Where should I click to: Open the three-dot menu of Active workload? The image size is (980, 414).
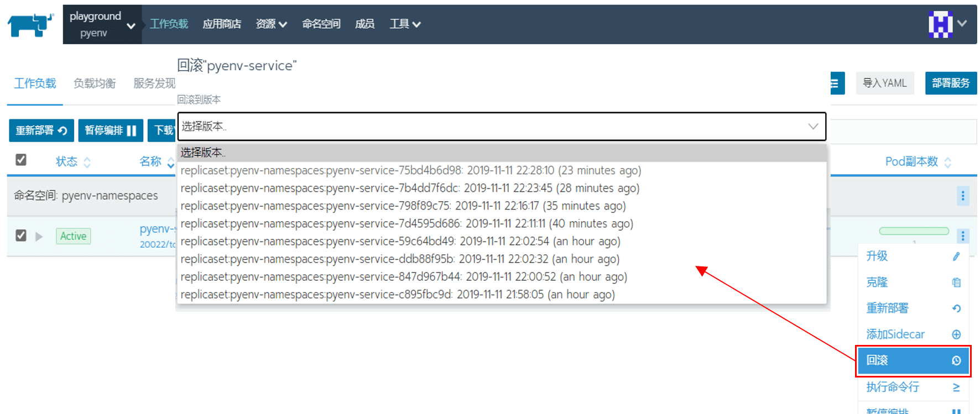point(963,236)
